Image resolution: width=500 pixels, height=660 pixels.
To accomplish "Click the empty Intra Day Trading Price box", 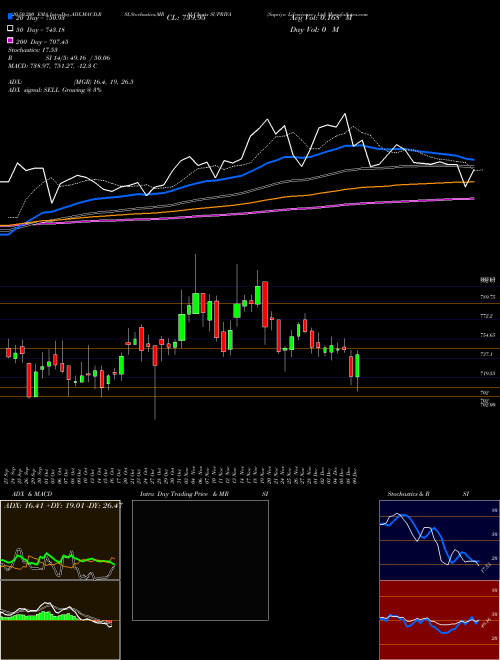I will 200,560.
